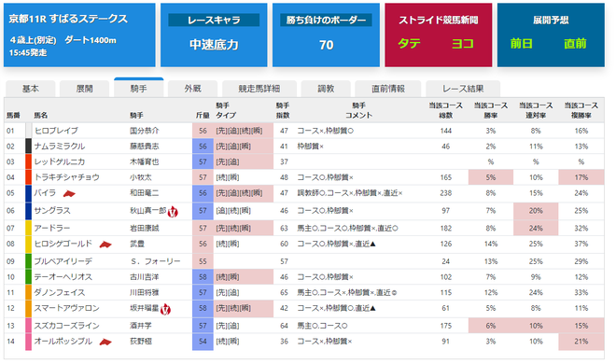This screenshot has height=364, width=616.
Task: Sort by 斤量 column header
Action: [203, 116]
